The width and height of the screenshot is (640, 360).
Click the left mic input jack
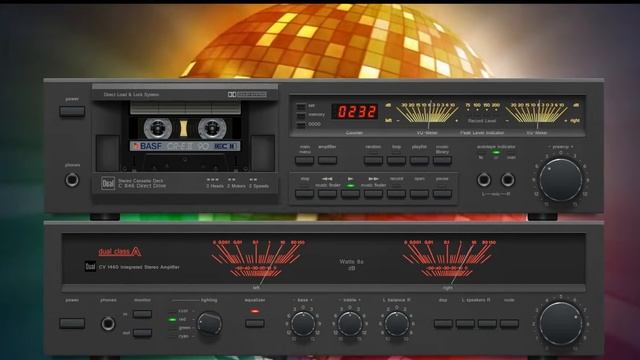484,180
